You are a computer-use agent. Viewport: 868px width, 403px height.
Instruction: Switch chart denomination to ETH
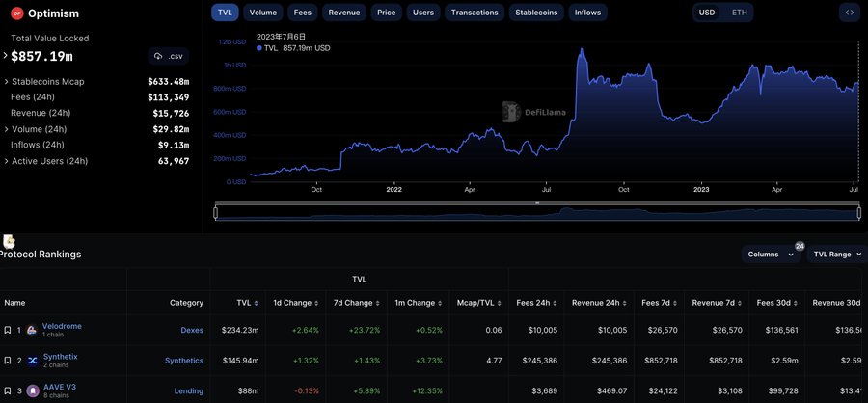[739, 13]
